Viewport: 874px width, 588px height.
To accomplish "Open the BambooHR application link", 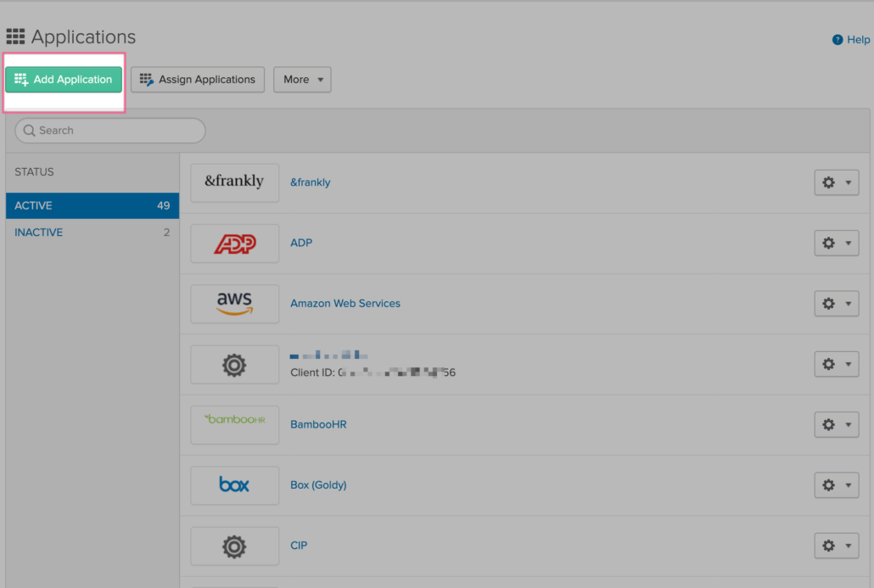I will (318, 424).
